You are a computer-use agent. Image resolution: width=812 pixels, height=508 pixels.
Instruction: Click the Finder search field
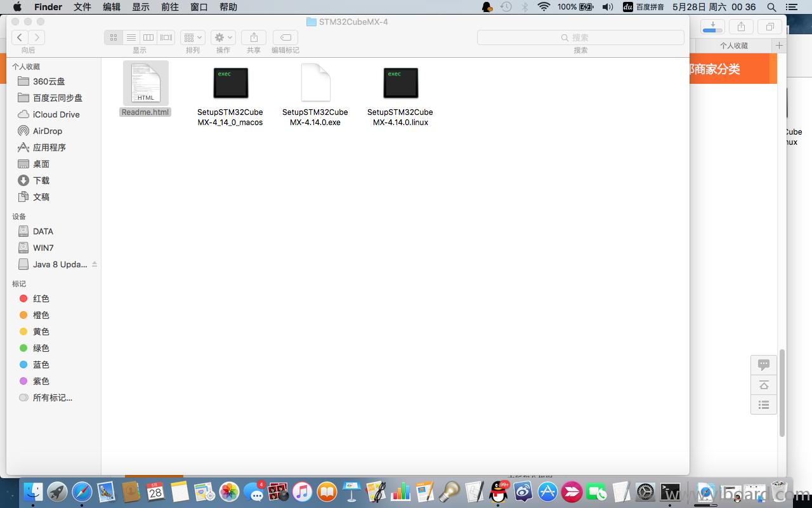(x=580, y=37)
